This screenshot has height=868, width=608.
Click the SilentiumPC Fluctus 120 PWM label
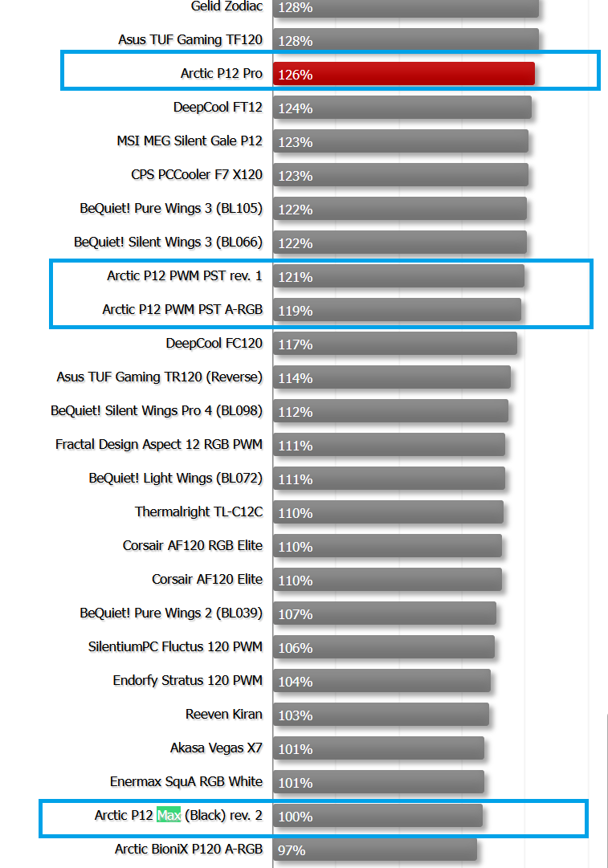pyautogui.click(x=175, y=646)
